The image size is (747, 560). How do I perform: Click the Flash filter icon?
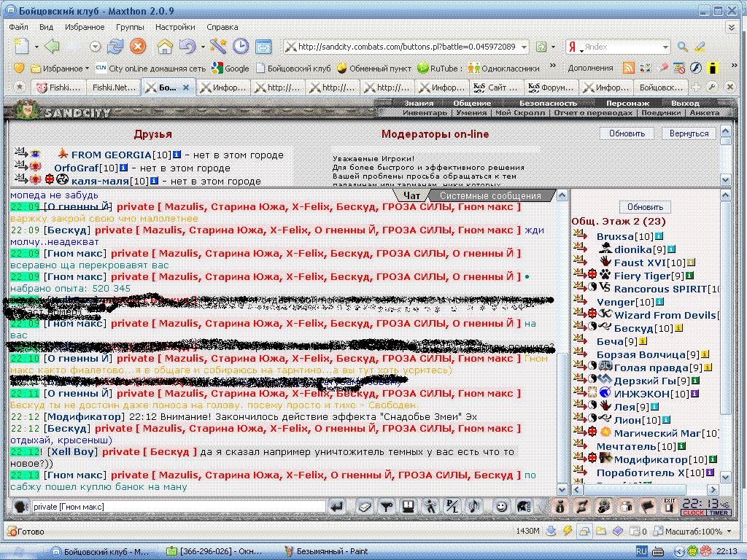pyautogui.click(x=696, y=68)
